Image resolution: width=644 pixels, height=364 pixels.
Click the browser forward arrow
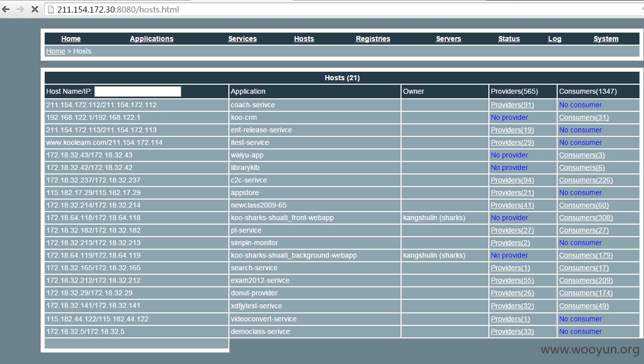click(x=20, y=10)
